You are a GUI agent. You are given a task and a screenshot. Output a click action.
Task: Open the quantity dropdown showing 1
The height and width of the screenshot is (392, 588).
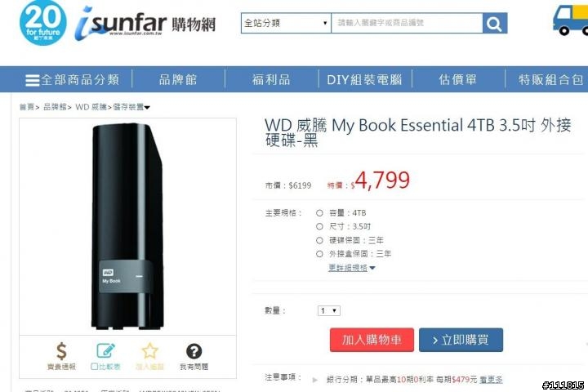[329, 310]
